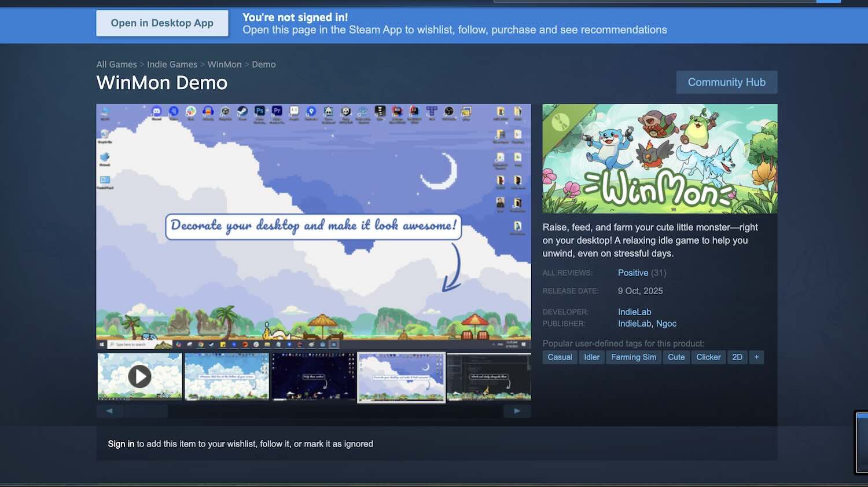
Task: Click the Sign in link
Action: [121, 444]
